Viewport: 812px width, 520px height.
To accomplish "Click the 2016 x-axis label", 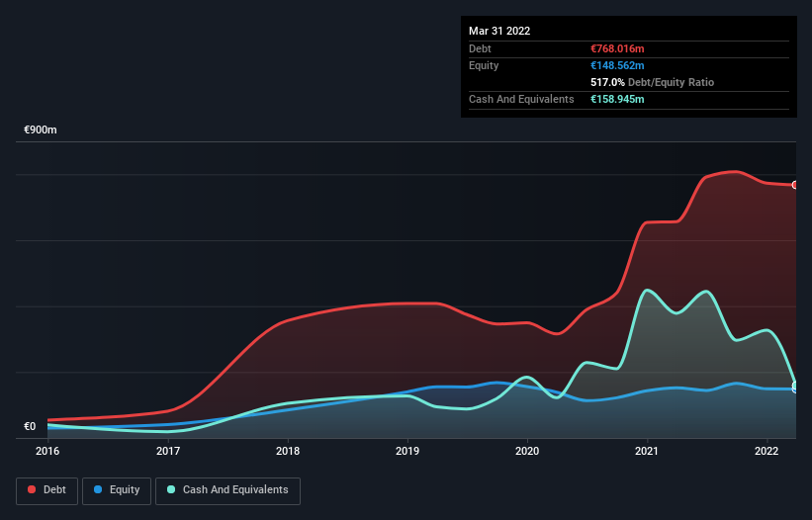I will tap(47, 451).
